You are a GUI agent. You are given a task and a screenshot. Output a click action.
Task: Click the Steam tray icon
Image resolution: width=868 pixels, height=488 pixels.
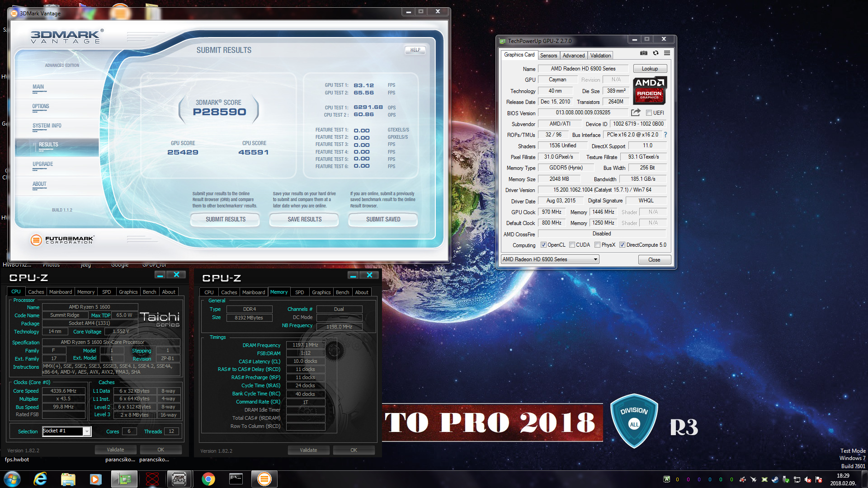tap(775, 480)
